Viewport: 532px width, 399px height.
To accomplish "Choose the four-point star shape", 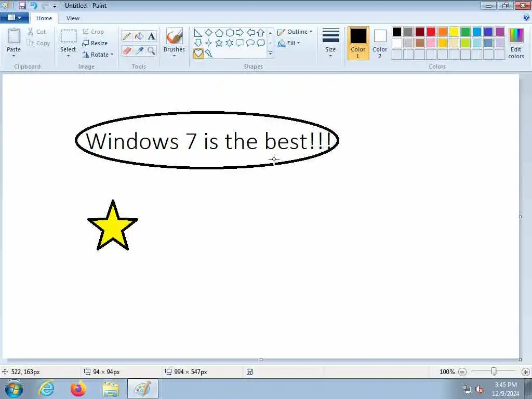I will coord(209,43).
